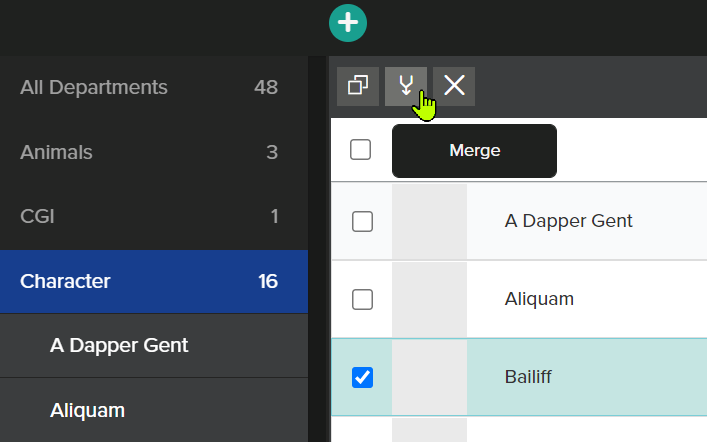
Task: Open A Dapper Gent element in list
Action: [568, 221]
